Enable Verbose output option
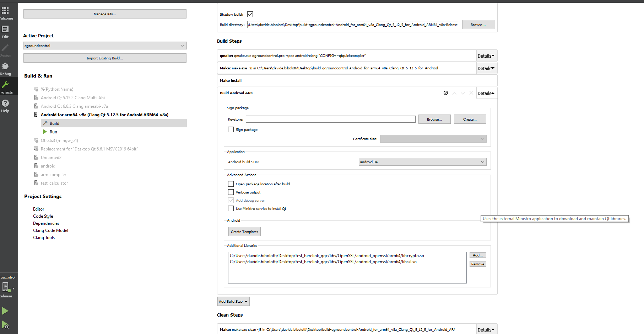This screenshot has width=644, height=334. coord(231,192)
